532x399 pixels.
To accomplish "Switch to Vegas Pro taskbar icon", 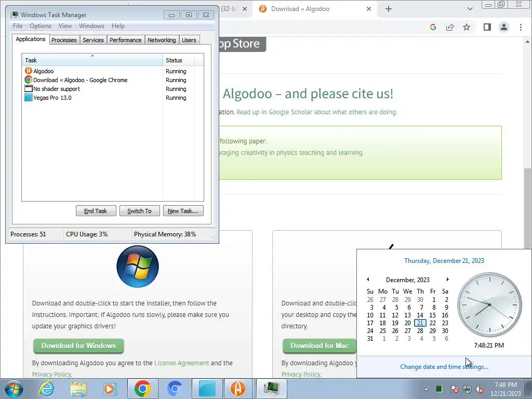I will [x=207, y=389].
